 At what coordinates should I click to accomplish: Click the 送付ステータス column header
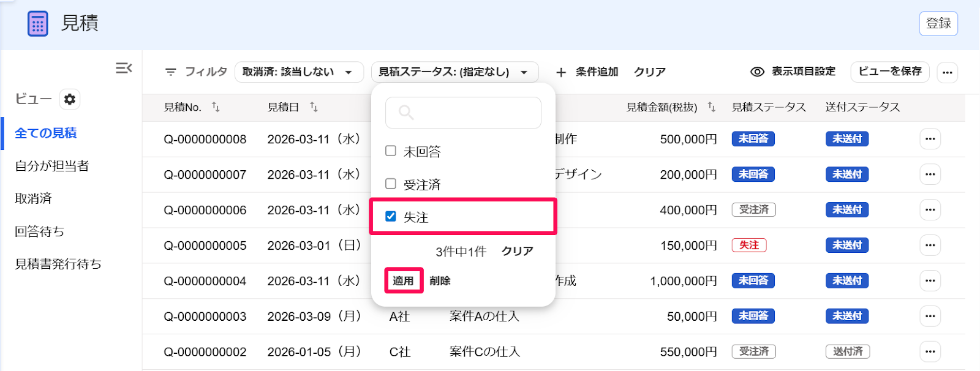click(862, 107)
